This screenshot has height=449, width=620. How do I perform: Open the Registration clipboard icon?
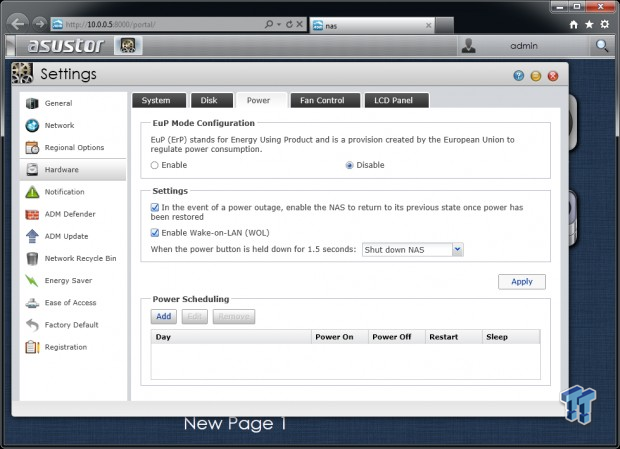coord(32,347)
